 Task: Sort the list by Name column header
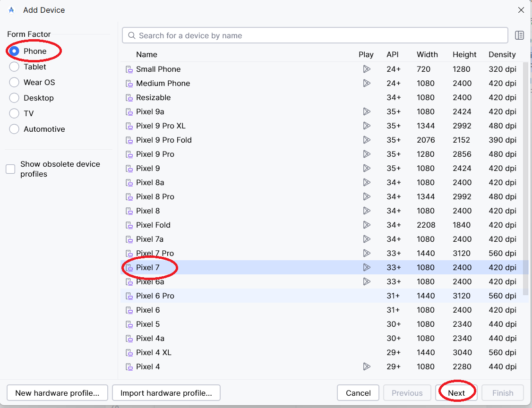coord(146,54)
